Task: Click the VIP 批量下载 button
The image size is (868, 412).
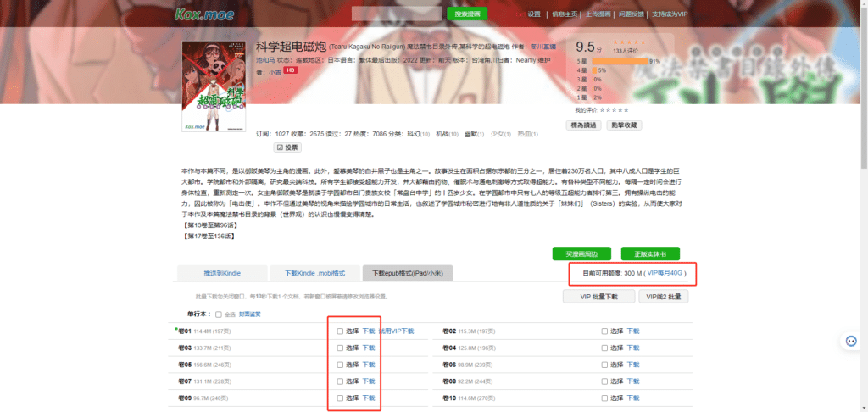Action: pyautogui.click(x=599, y=296)
